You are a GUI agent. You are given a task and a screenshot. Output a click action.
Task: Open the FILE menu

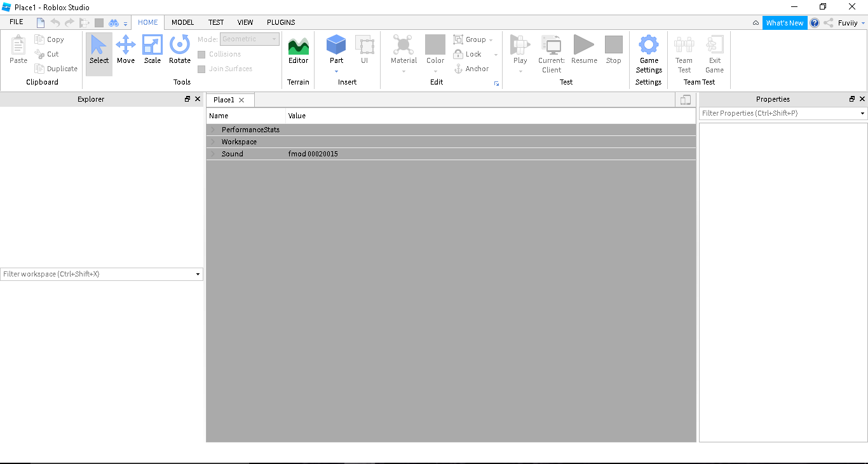click(17, 22)
